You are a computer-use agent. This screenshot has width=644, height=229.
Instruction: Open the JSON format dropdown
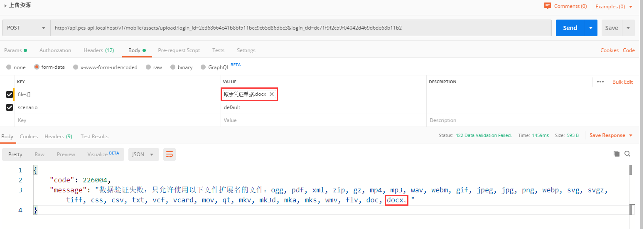143,154
